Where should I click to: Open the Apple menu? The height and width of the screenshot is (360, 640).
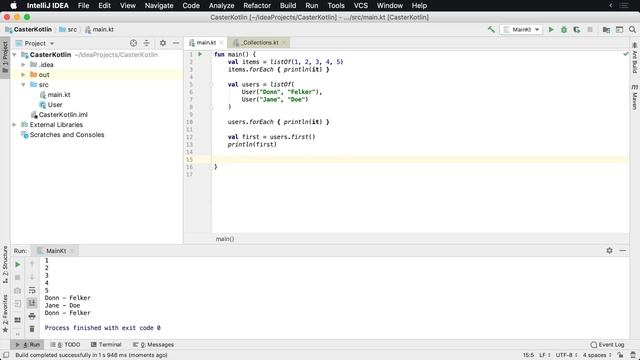point(13,6)
